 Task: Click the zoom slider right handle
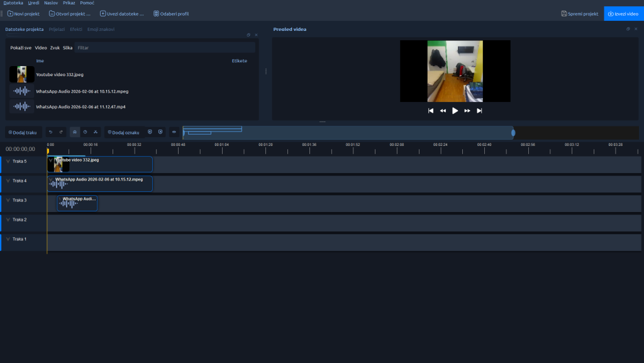pos(513,133)
